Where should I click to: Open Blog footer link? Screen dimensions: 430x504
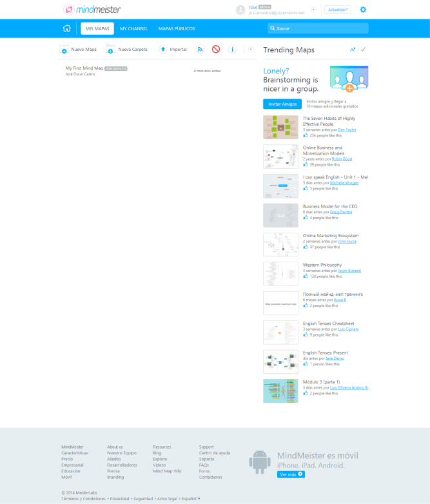157,453
